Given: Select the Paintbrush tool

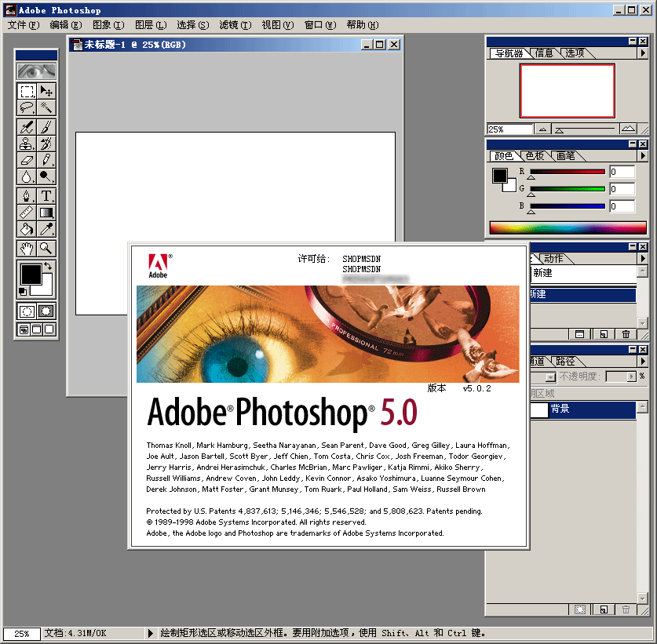Looking at the screenshot, I should (x=46, y=127).
